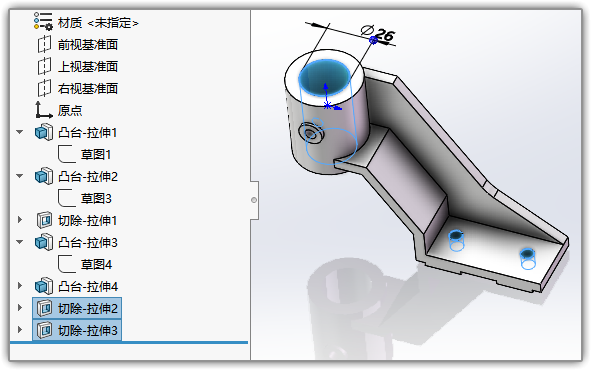Click the 凸台-拉伸2 feature icon
Viewport: 591px width, 370px height.
[44, 176]
